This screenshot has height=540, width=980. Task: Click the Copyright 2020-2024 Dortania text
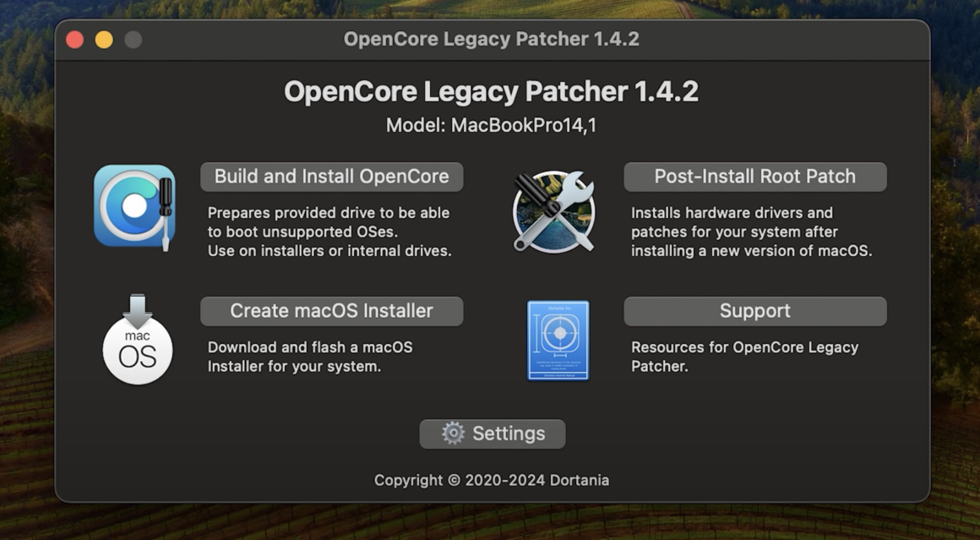click(491, 480)
